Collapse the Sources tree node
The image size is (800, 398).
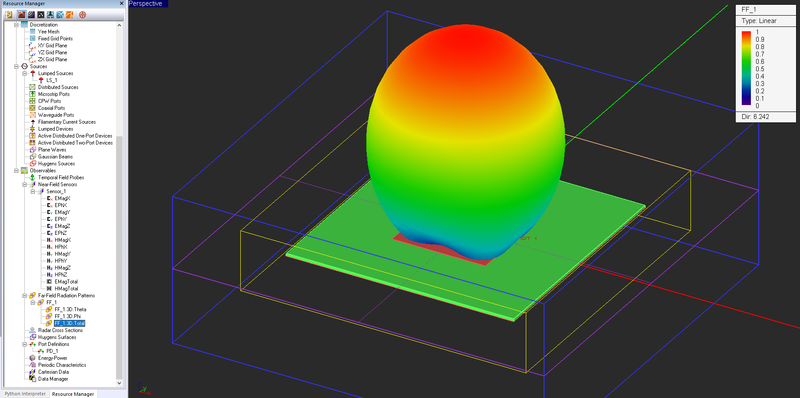pos(17,66)
